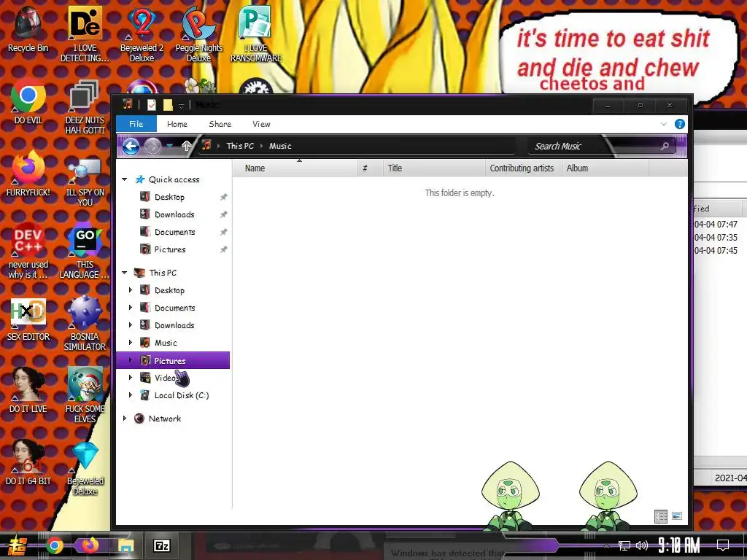Click the Up one level arrow
Screen dimensions: 747x560
[x=186, y=146]
